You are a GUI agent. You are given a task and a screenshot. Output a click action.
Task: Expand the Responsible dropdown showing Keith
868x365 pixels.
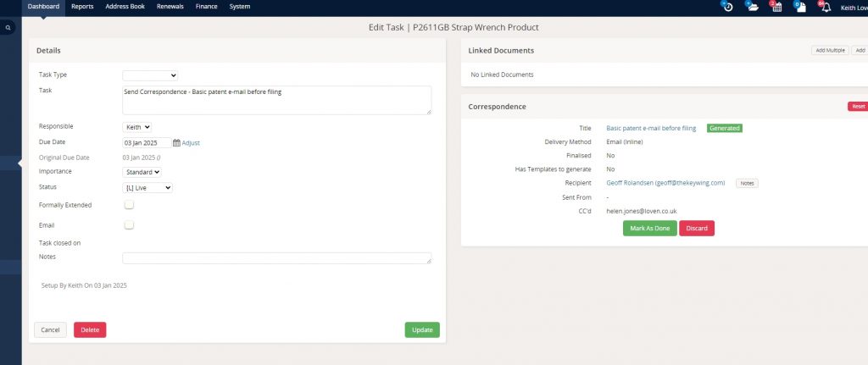136,127
